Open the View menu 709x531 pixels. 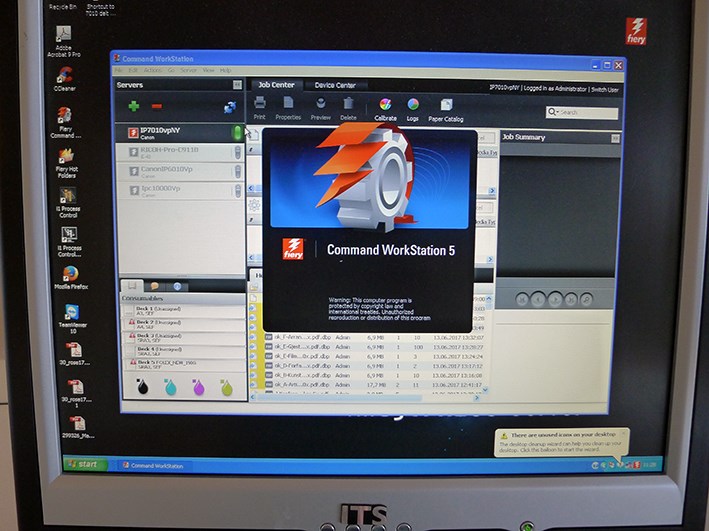click(x=208, y=71)
